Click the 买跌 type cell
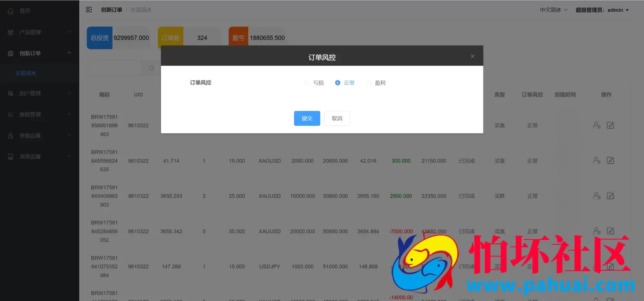The height and width of the screenshot is (301, 644). click(x=500, y=196)
